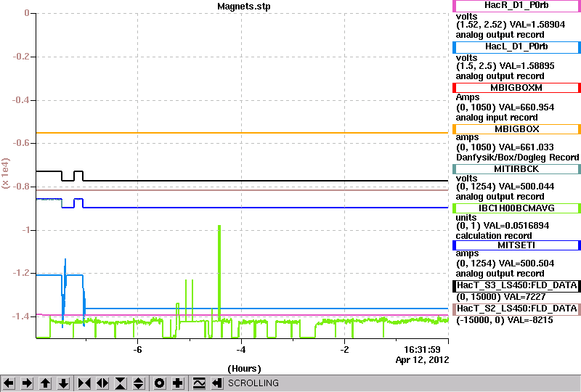
Task: Zoom in horizontally with inward-pointing triangles icon
Action: [84, 383]
